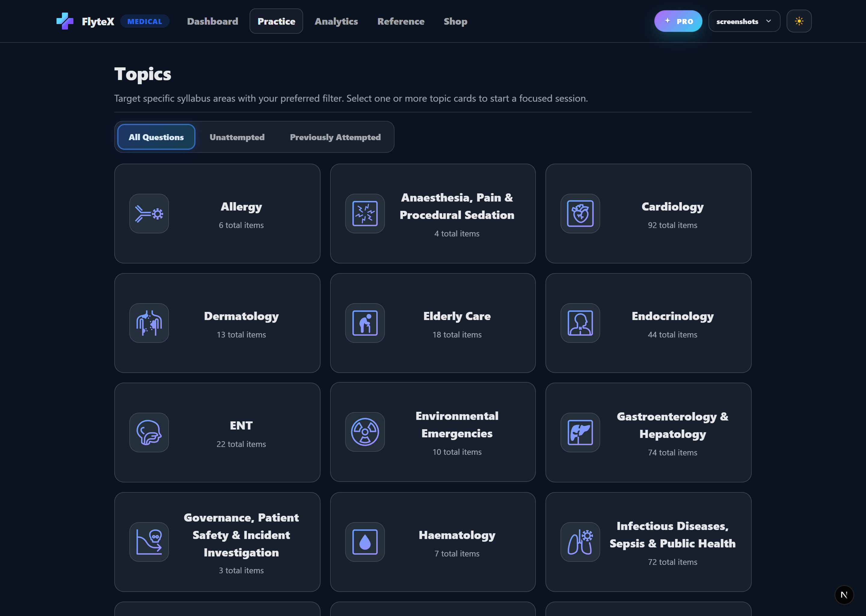Click the '92 total items' count

[x=672, y=225]
